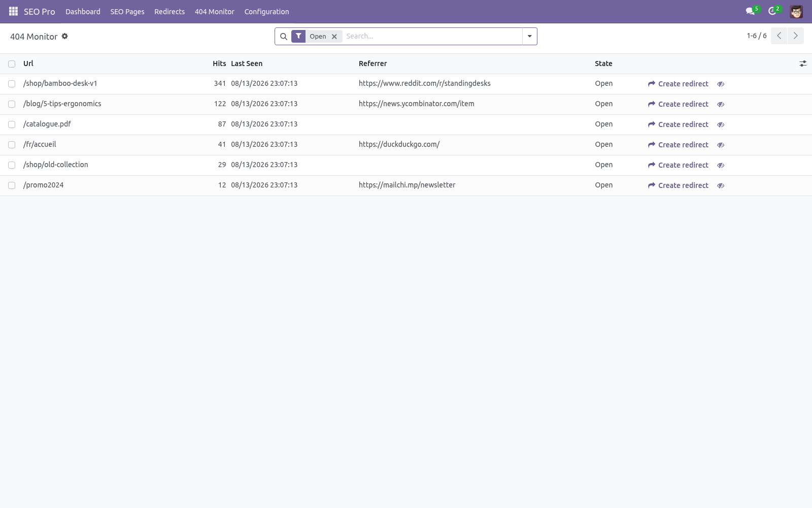
Task: Click the purple filter funnel icon
Action: (x=298, y=36)
